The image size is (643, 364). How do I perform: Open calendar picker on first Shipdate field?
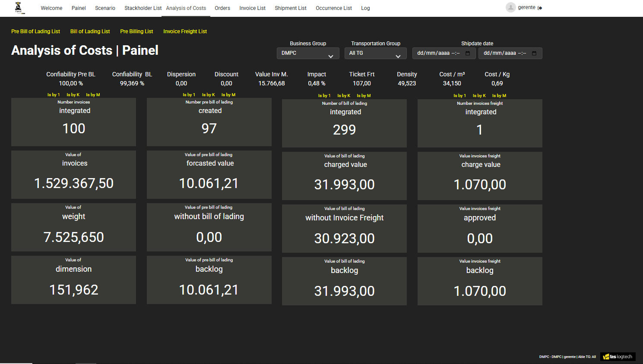468,53
